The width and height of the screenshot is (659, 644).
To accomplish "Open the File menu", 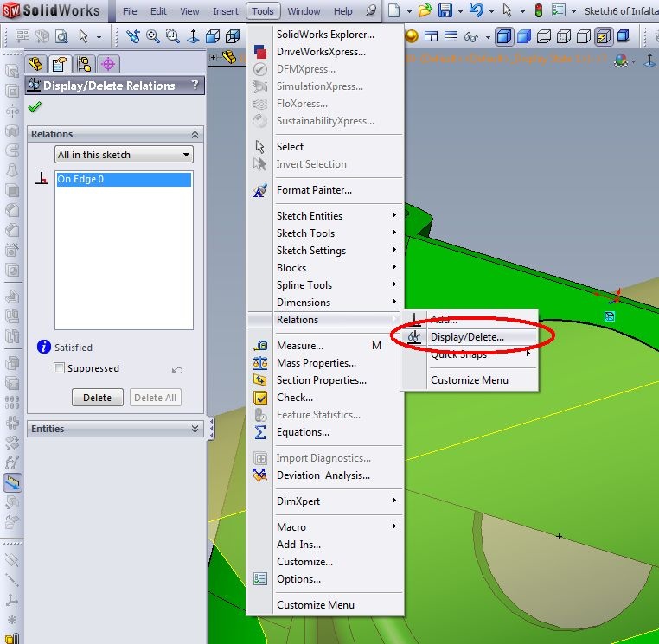I will [130, 11].
